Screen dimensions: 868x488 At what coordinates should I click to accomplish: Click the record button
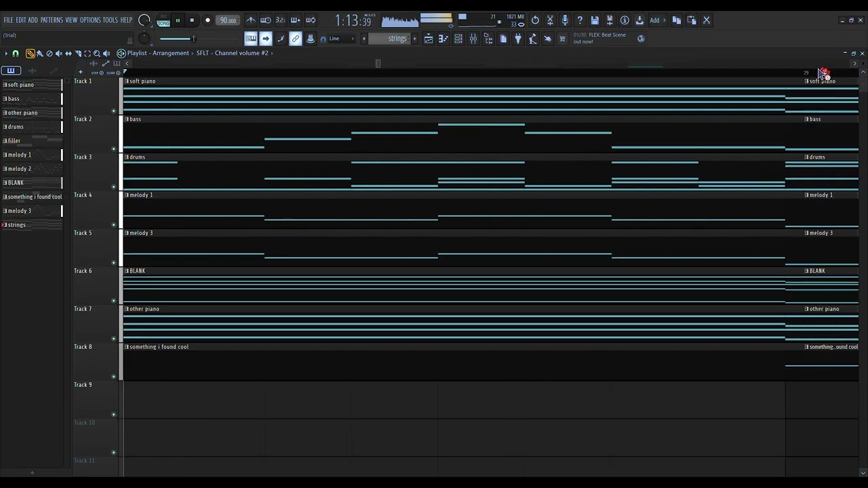tap(208, 20)
